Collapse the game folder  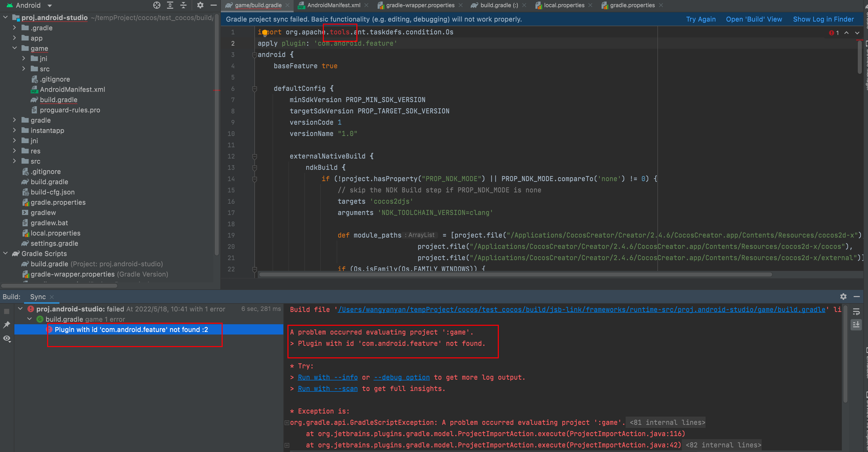pyautogui.click(x=15, y=48)
